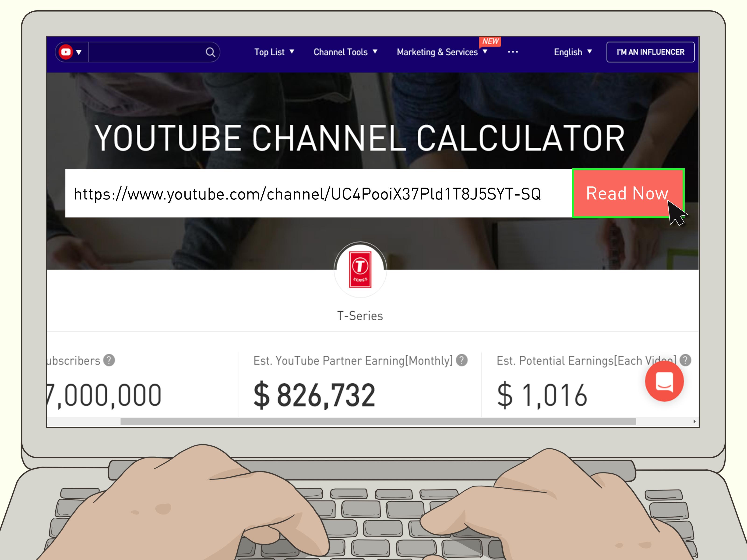Image resolution: width=747 pixels, height=560 pixels.
Task: Open the English language dropdown
Action: [x=573, y=52]
